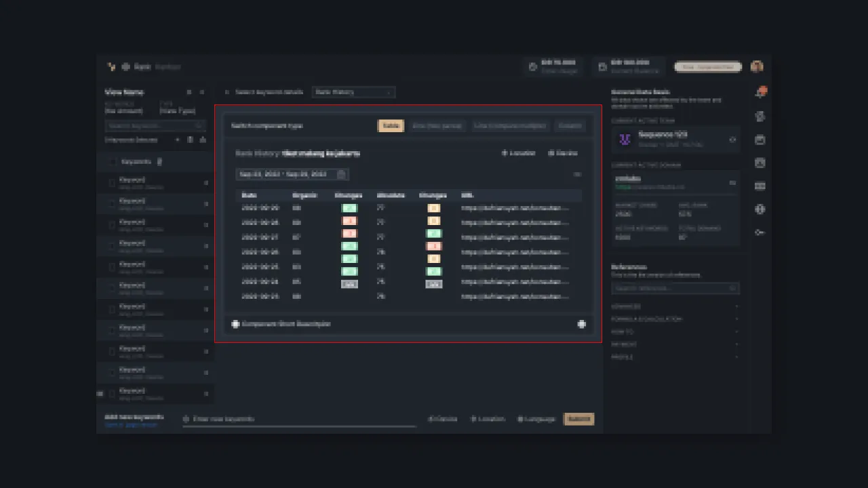Switch to the Table component tab

pyautogui.click(x=391, y=125)
